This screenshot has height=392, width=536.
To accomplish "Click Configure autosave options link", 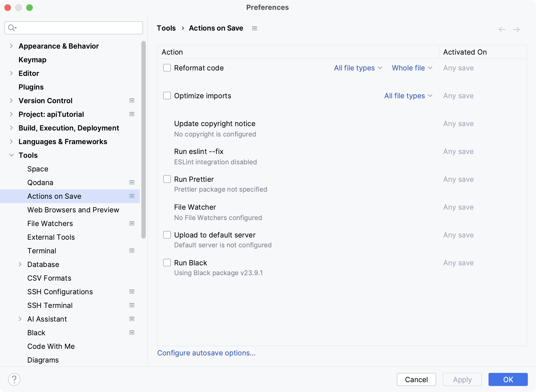I will click(206, 353).
